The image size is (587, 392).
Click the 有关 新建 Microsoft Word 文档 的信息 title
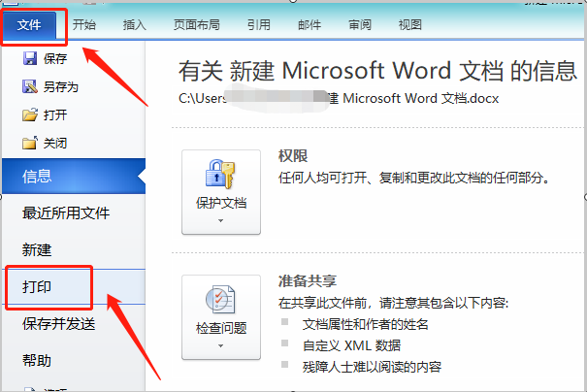coord(377,71)
